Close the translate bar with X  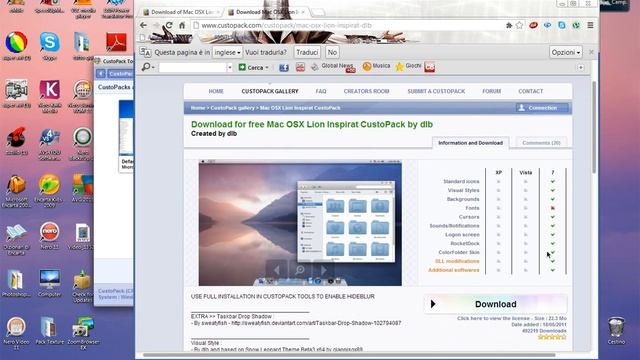tap(591, 52)
